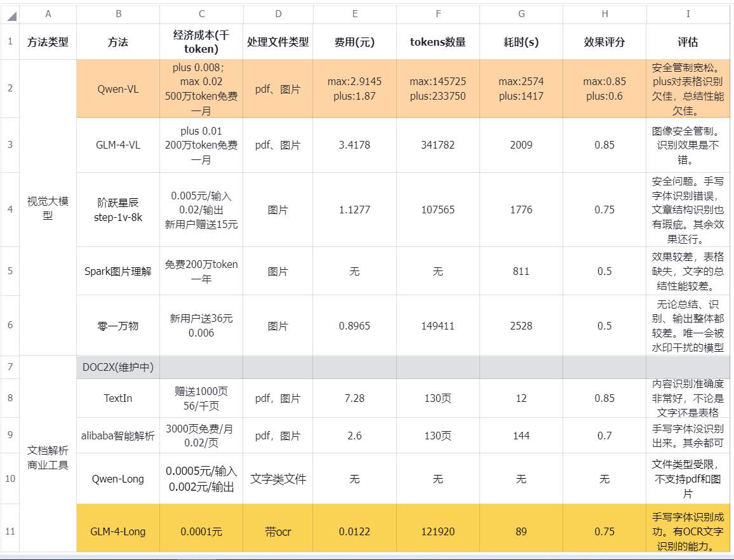Select the cell with fee 0.8965
The height and width of the screenshot is (560, 734).
point(354,326)
